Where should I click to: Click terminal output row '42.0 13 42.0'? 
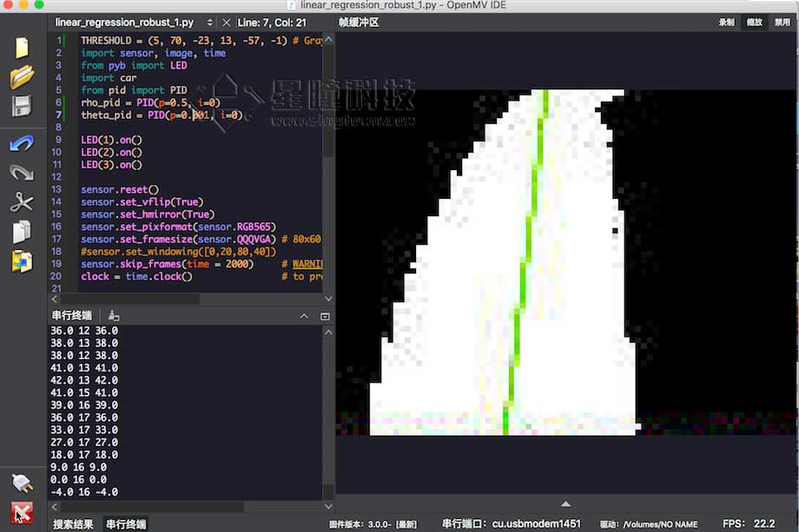coord(84,380)
